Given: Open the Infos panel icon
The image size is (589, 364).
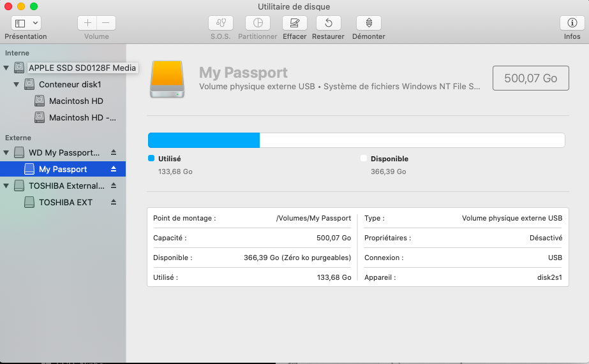Looking at the screenshot, I should 572,23.
